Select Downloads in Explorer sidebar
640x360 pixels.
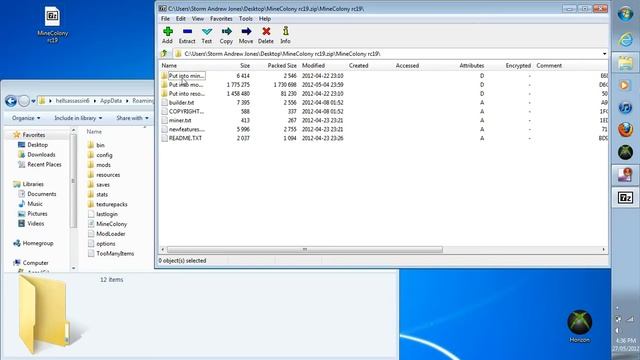[x=37, y=155]
